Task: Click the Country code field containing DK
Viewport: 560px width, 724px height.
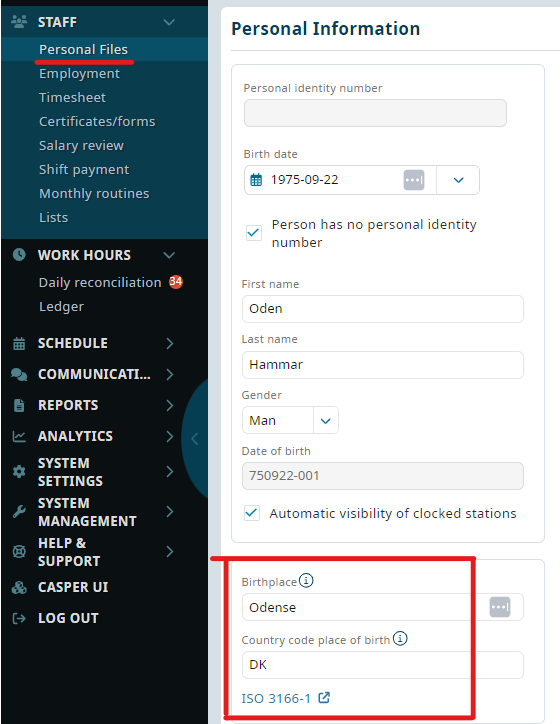Action: [x=383, y=664]
